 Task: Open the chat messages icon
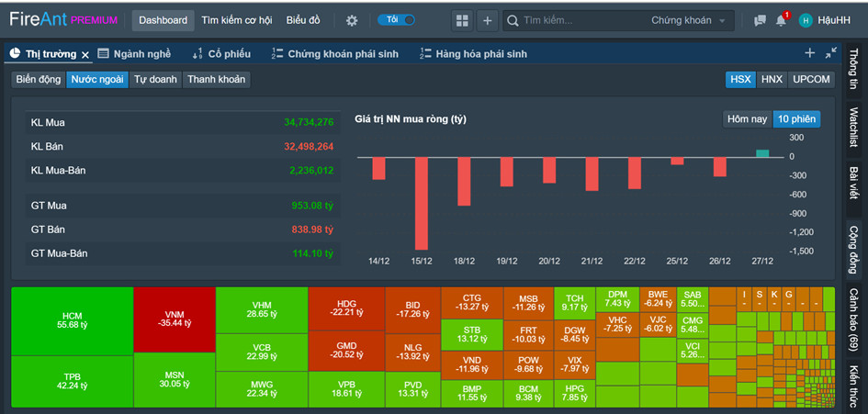[760, 20]
